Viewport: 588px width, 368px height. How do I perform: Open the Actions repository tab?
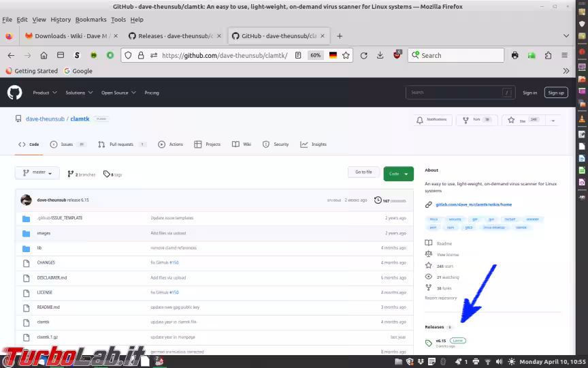[x=171, y=144]
